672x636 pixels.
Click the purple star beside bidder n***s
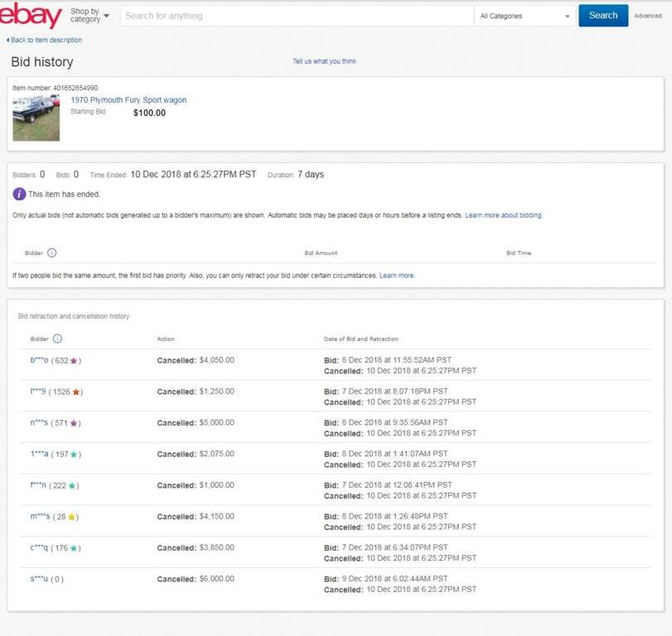click(75, 422)
